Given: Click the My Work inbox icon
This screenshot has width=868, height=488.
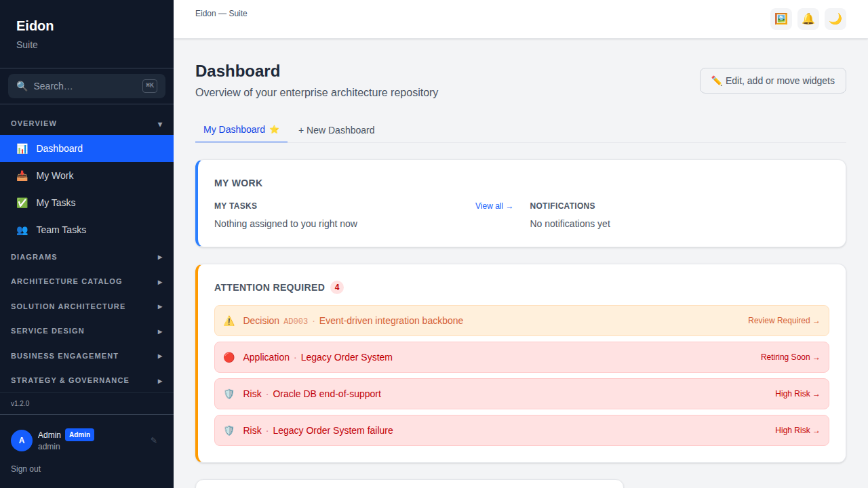Looking at the screenshot, I should coord(22,176).
